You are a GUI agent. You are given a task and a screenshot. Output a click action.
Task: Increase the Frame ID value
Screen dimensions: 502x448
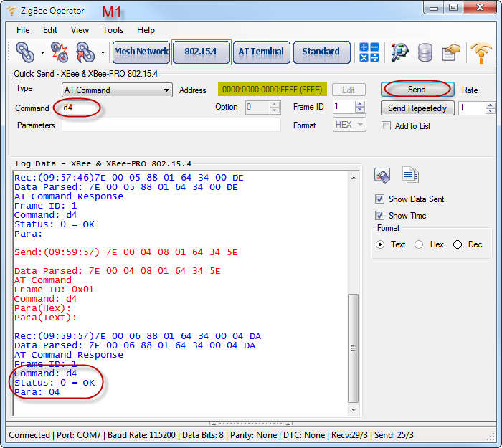tap(360, 104)
